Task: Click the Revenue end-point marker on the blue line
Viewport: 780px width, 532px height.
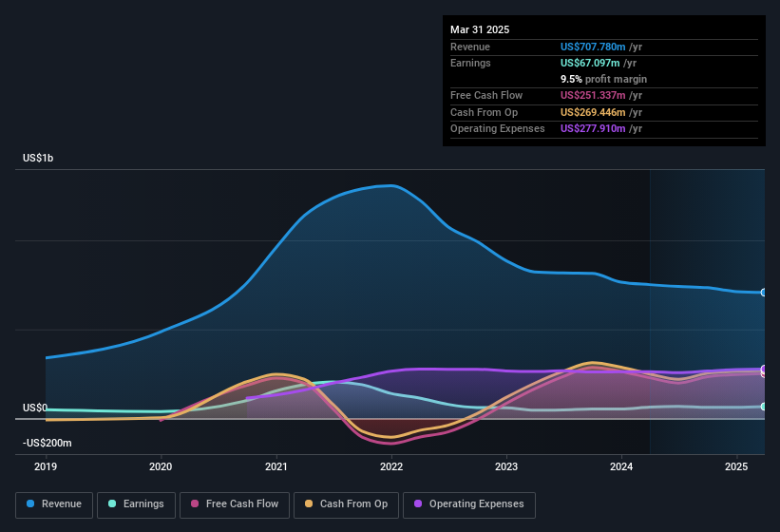Action: 764,293
